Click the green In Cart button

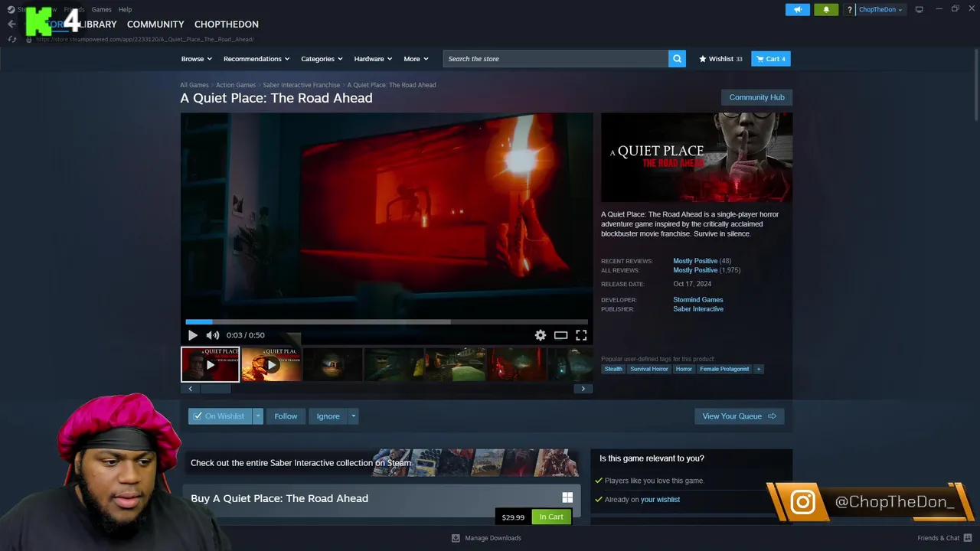pos(551,517)
